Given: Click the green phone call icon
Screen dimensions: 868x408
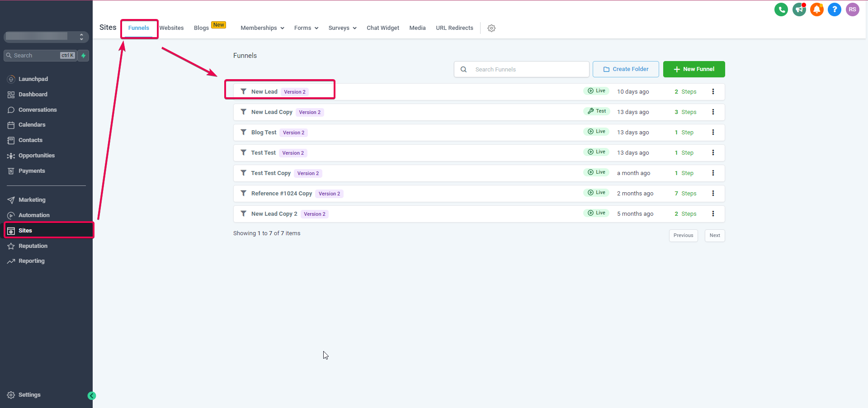Looking at the screenshot, I should click(x=781, y=9).
